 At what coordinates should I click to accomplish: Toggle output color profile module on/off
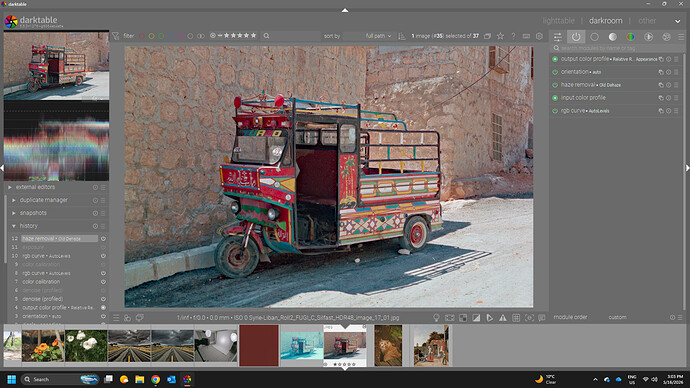click(555, 59)
